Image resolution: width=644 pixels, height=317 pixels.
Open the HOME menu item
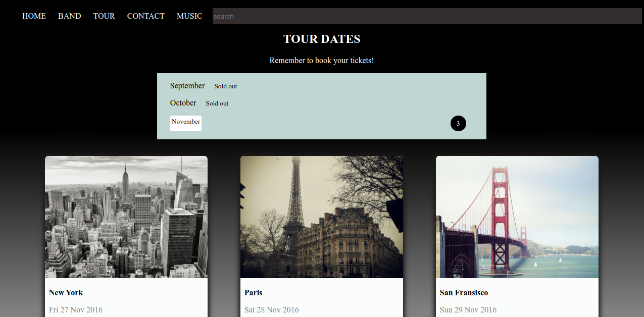(x=34, y=16)
